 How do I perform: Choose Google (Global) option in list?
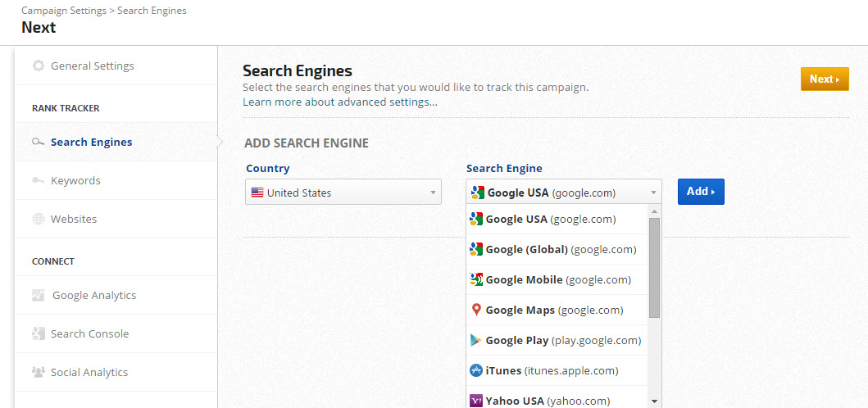(x=561, y=250)
